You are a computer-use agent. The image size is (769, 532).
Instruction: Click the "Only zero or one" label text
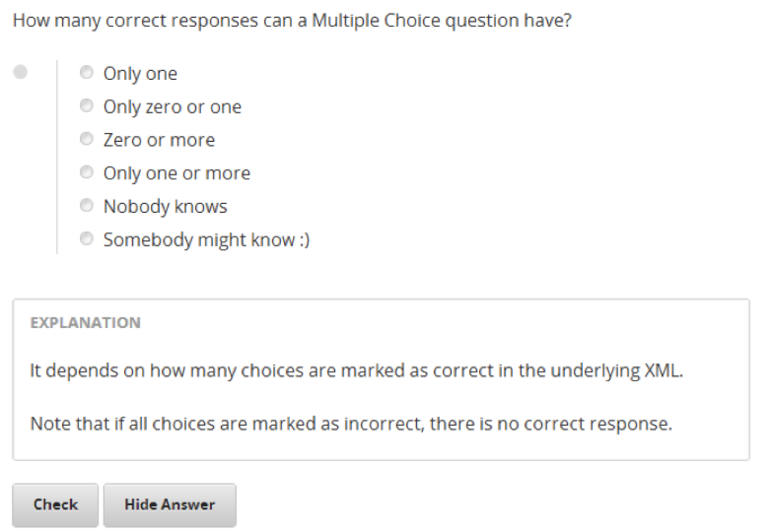click(172, 107)
